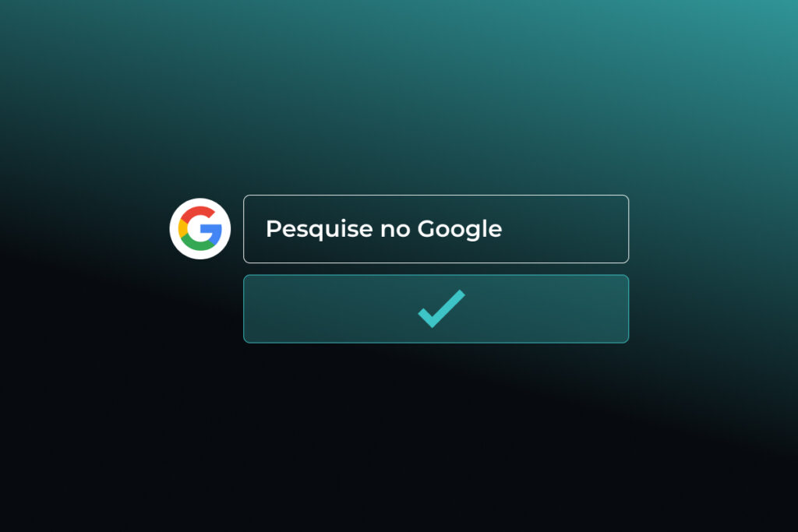Click the red arc of the Google logo
Screen dimensions: 798x532
pyautogui.click(x=197, y=213)
